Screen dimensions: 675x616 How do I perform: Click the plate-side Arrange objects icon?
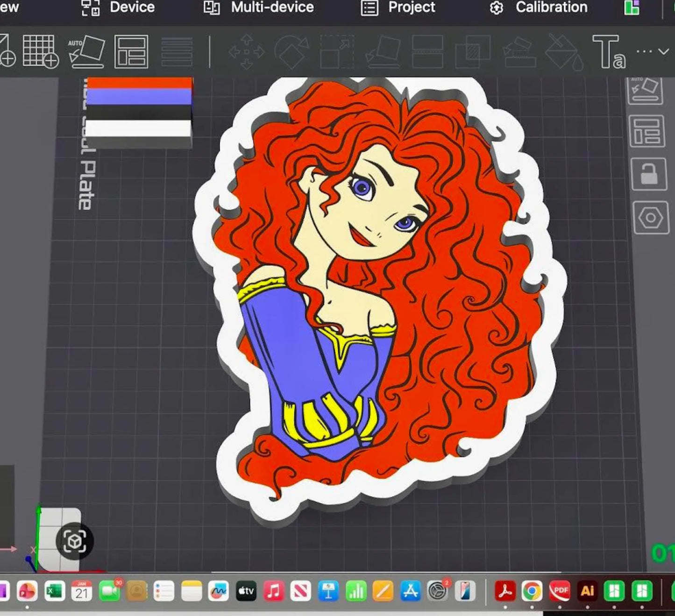coord(647,131)
